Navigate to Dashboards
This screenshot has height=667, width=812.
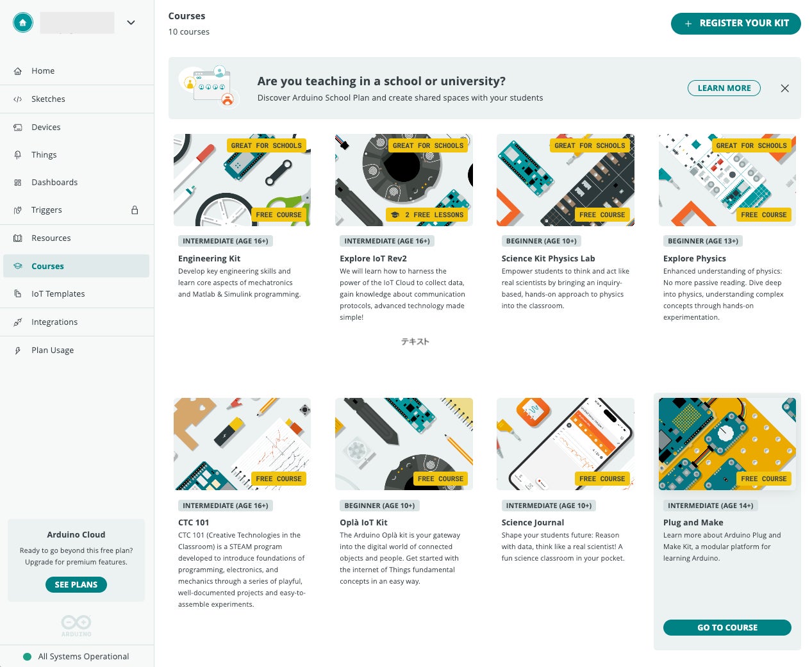coord(77,183)
